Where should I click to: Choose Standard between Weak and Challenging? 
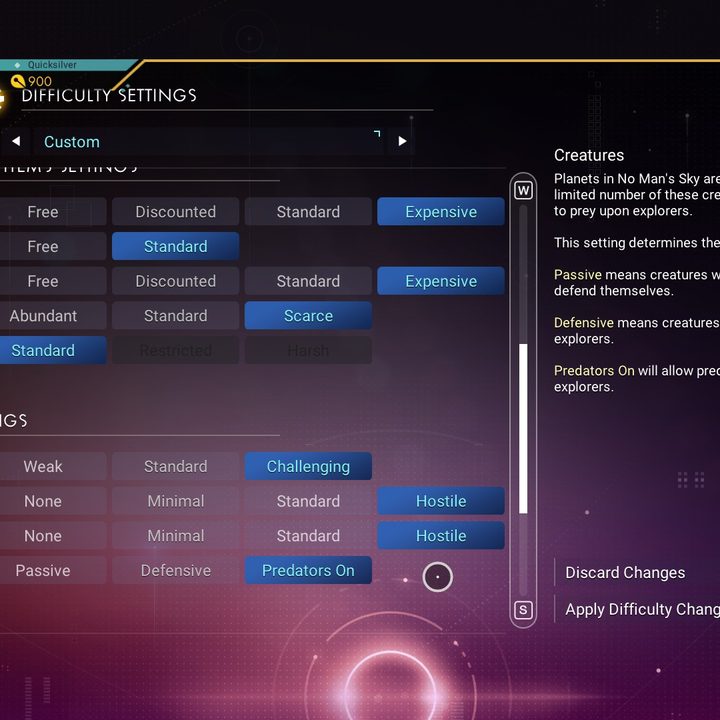175,466
